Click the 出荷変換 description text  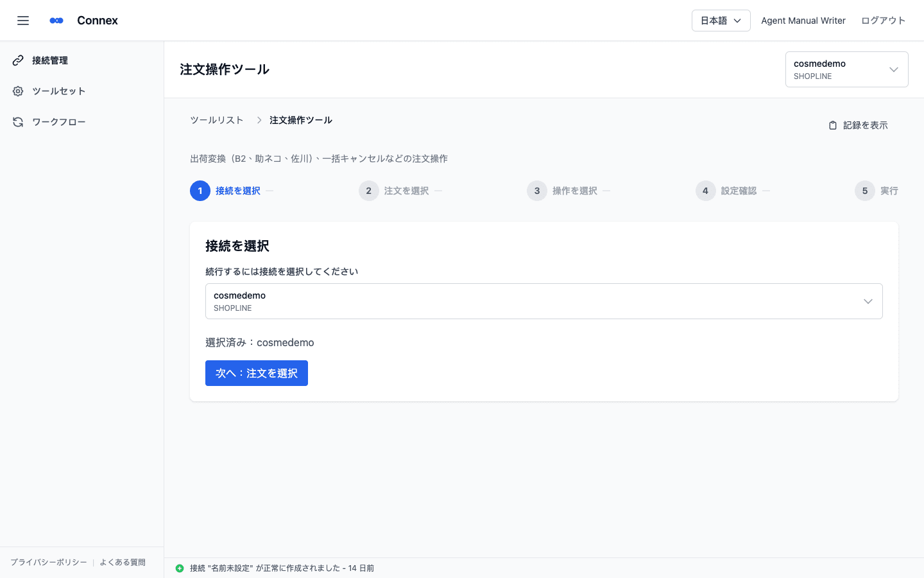pos(319,159)
